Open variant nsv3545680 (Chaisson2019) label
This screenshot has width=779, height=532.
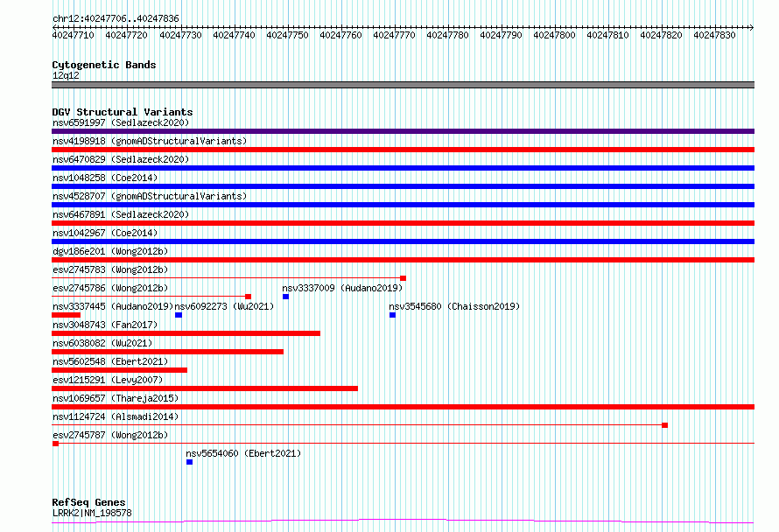(x=454, y=306)
